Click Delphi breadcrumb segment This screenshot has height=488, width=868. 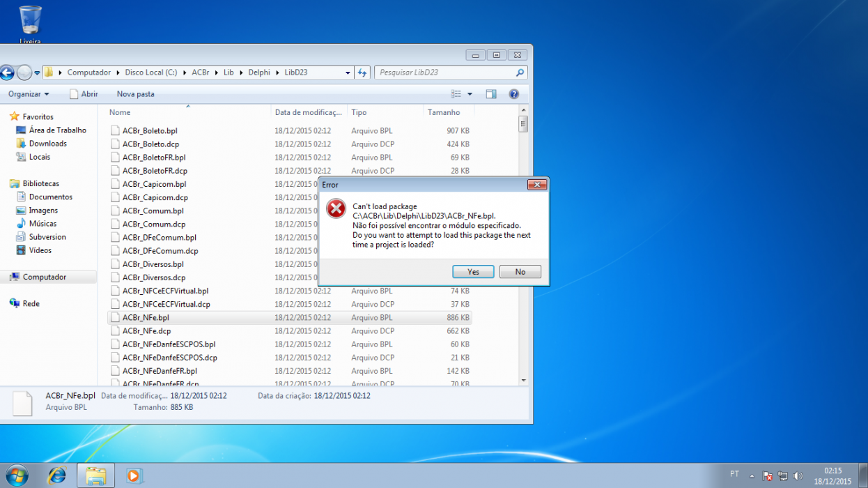point(260,73)
